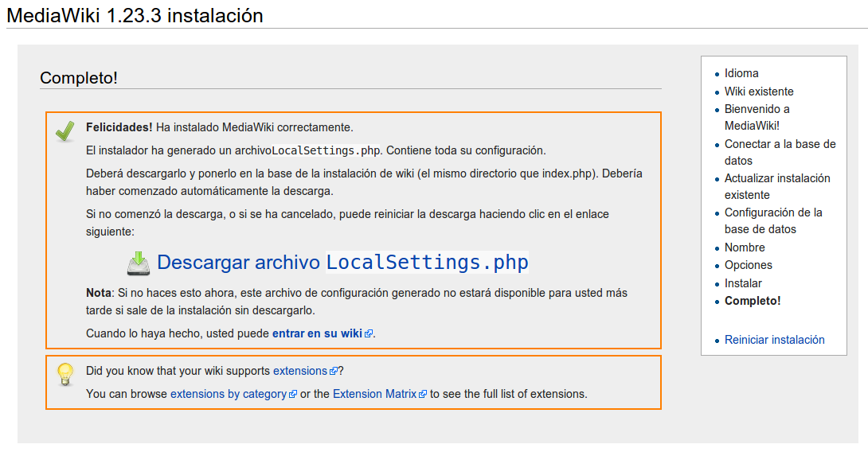Click external-link icon after 'entrar en su wiki'
The width and height of the screenshot is (868, 452).
(369, 333)
